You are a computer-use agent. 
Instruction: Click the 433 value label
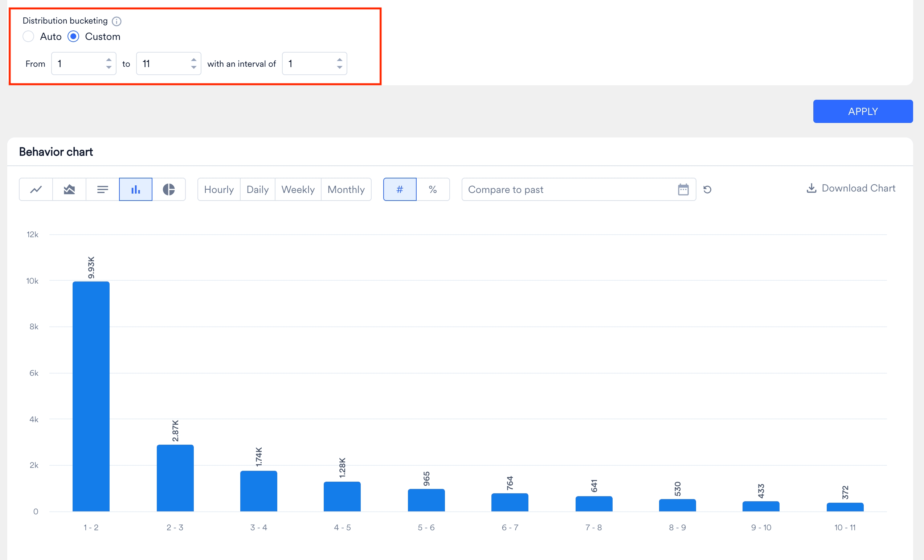pyautogui.click(x=761, y=491)
